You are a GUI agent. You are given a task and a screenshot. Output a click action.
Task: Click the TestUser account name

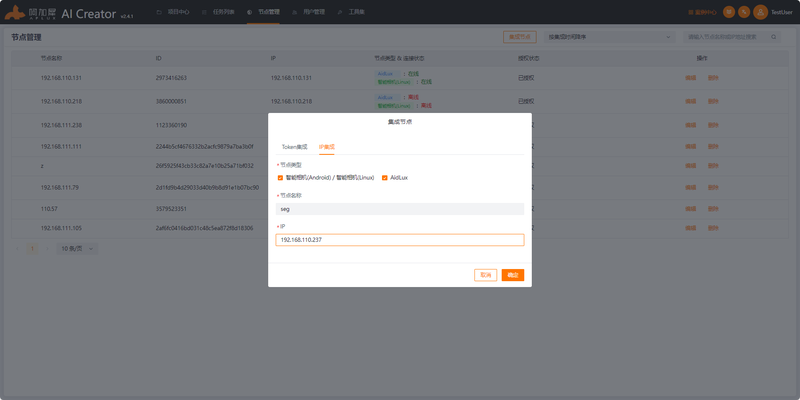782,12
